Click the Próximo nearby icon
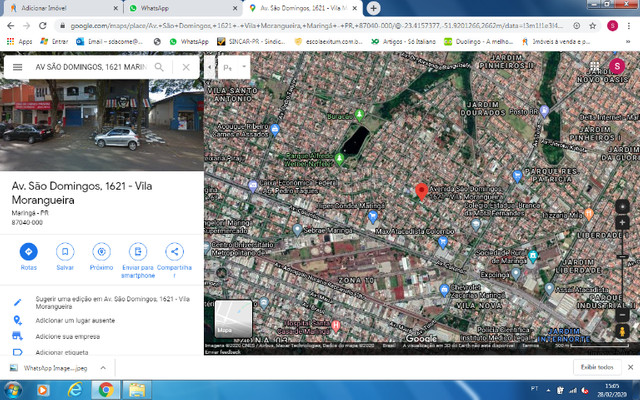The width and height of the screenshot is (640, 400). point(101,251)
